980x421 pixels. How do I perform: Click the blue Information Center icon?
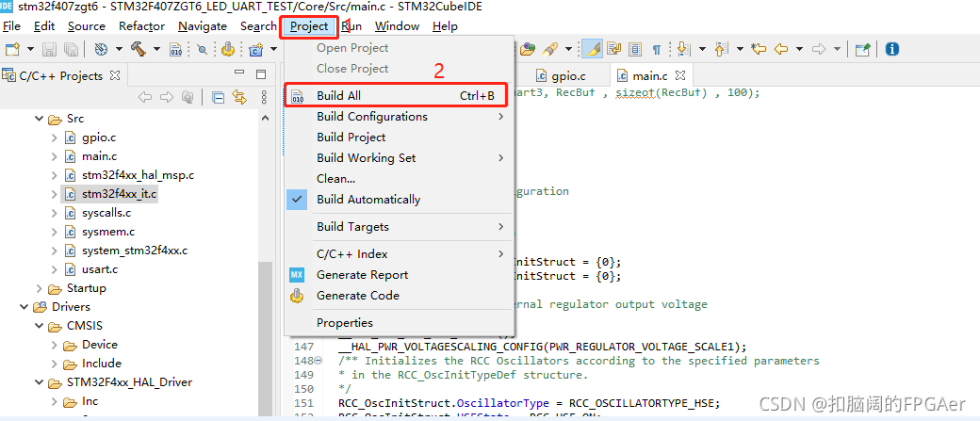(x=891, y=49)
